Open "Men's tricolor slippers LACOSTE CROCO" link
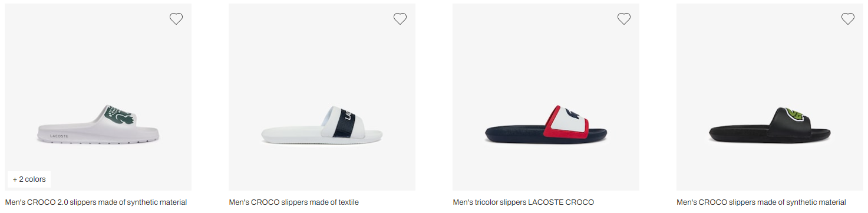This screenshot has height=213, width=868. pos(523,202)
